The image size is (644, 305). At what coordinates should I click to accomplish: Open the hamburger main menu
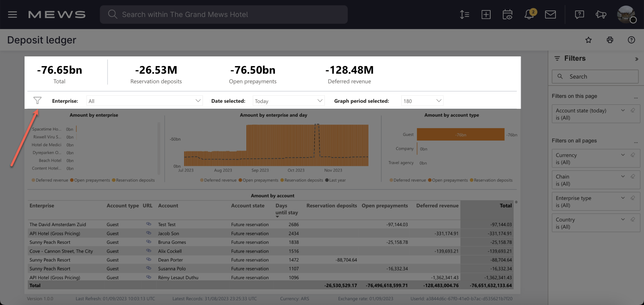tap(12, 15)
